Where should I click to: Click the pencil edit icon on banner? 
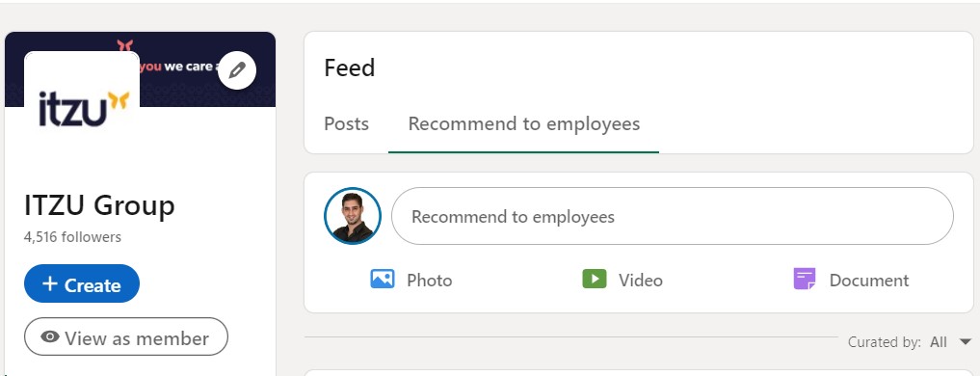(x=237, y=70)
